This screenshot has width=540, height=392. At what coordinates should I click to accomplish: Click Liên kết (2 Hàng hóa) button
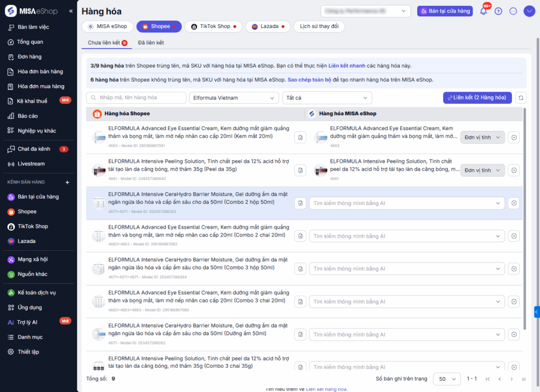pyautogui.click(x=477, y=98)
